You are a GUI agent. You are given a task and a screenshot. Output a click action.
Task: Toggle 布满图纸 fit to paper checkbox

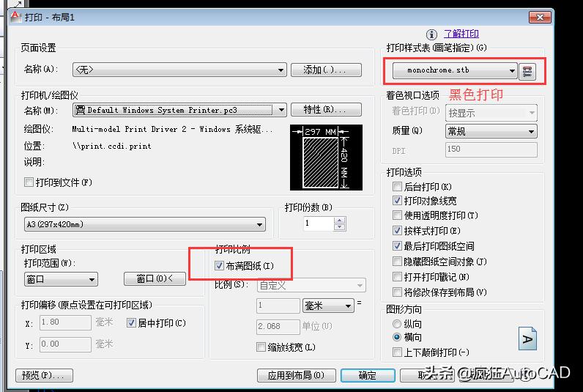(219, 265)
